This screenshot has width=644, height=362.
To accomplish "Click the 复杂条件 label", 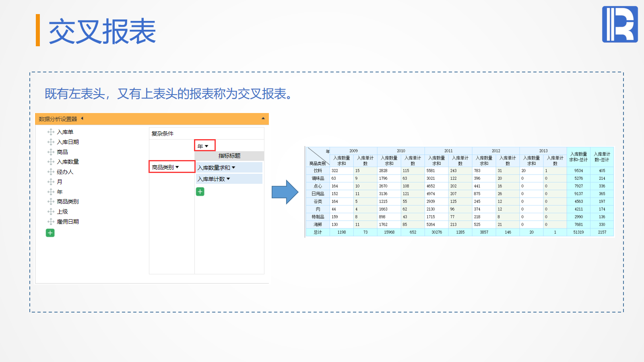I will point(162,134).
